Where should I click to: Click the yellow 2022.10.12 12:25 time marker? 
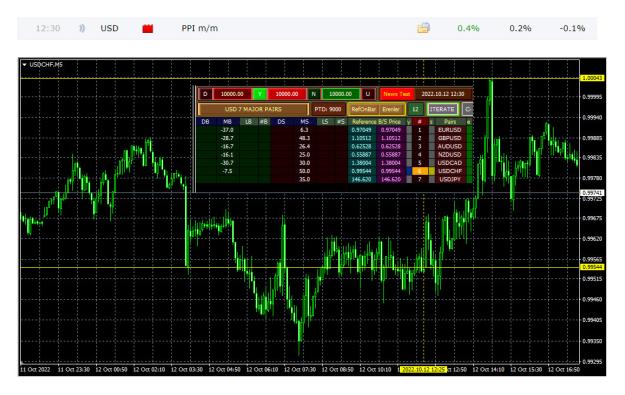423,369
